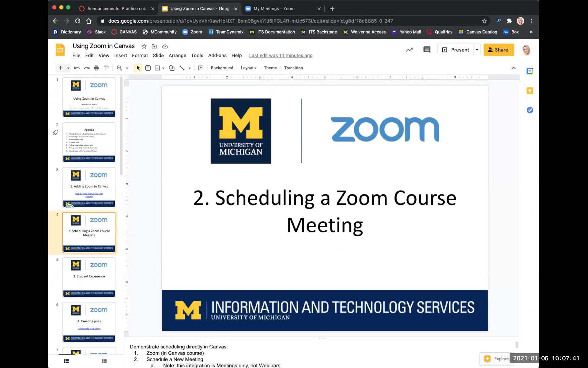
Task: Click the Transition button
Action: pos(293,68)
